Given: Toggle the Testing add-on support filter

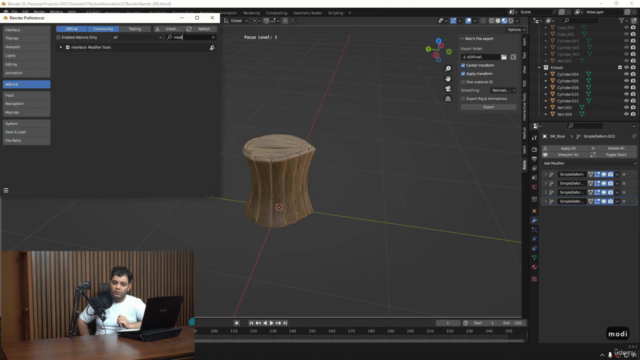Looking at the screenshot, I should tap(135, 29).
